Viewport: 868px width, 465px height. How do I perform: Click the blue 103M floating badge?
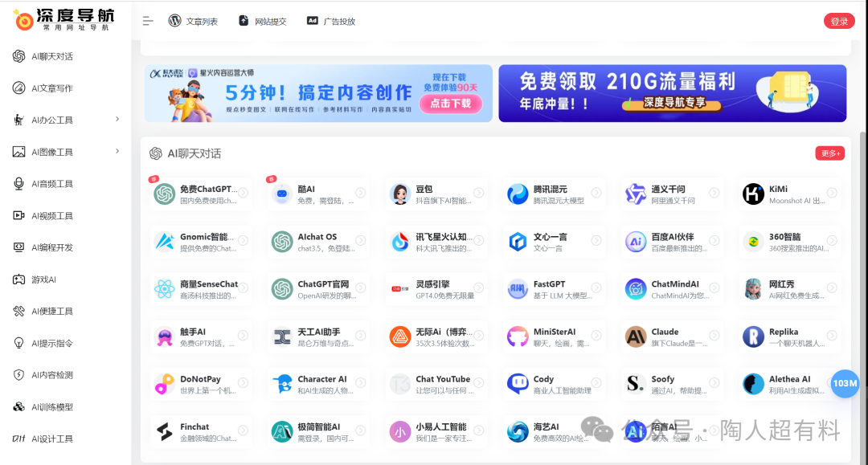[845, 383]
